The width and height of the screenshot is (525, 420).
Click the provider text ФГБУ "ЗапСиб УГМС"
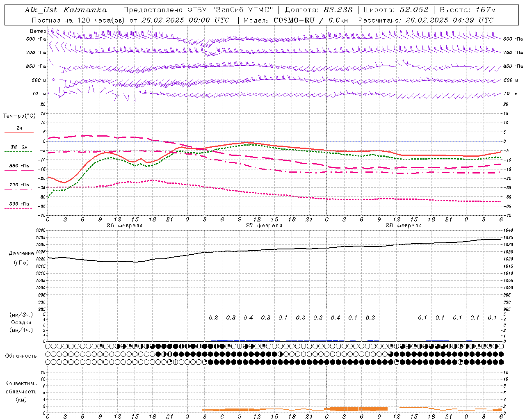click(x=230, y=10)
